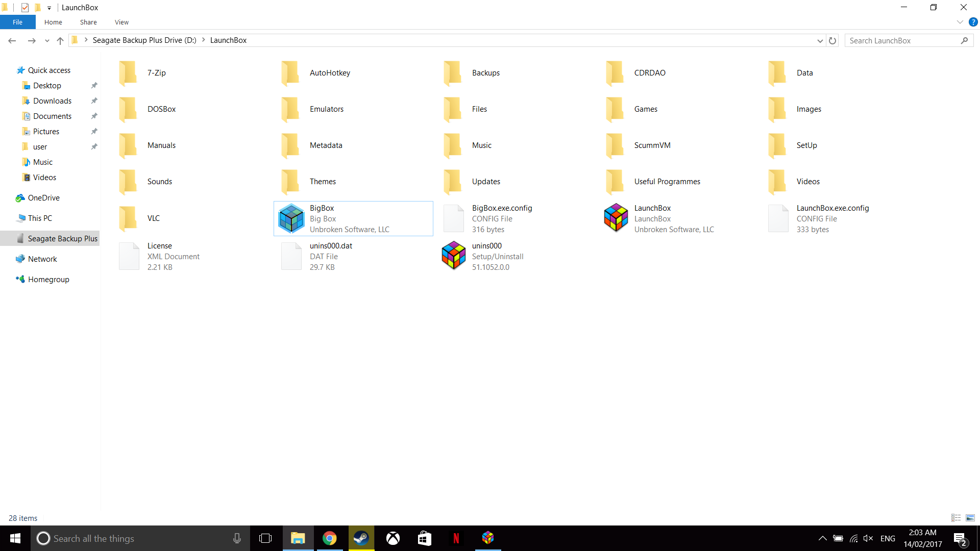The width and height of the screenshot is (980, 551).
Task: Switch to large thumbnails view layout
Action: (x=970, y=518)
